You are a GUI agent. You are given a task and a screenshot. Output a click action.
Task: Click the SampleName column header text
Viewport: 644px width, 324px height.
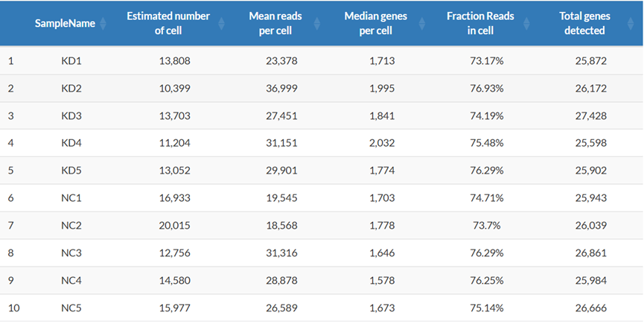(x=65, y=24)
